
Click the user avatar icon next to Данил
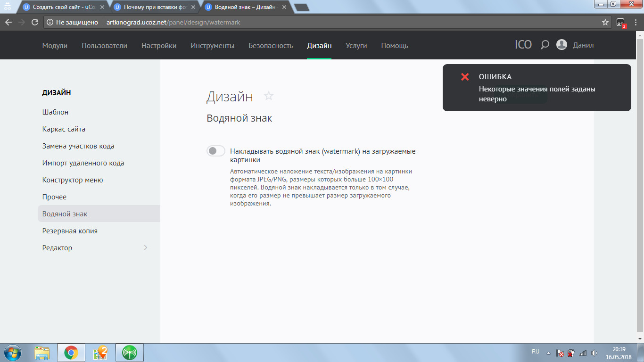[561, 45]
